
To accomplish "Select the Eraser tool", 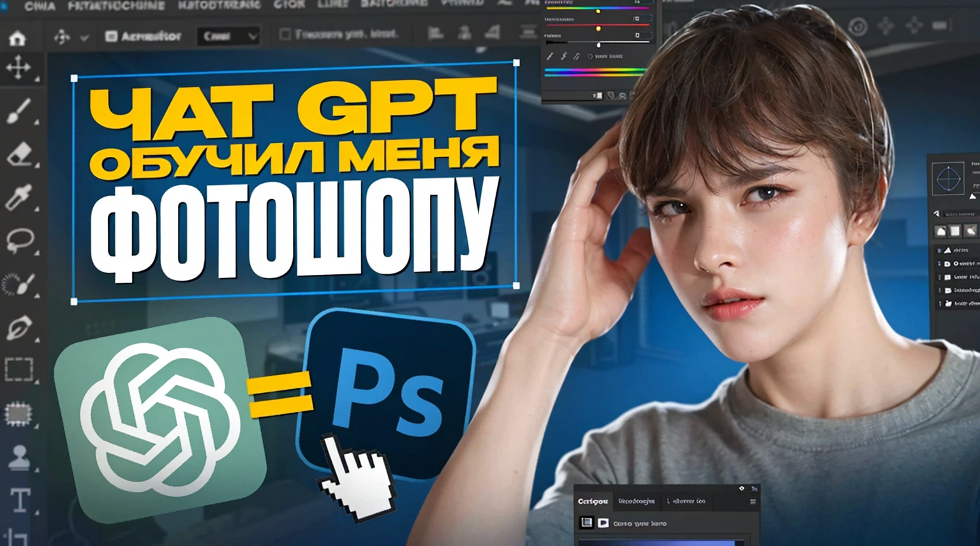I will tap(19, 154).
